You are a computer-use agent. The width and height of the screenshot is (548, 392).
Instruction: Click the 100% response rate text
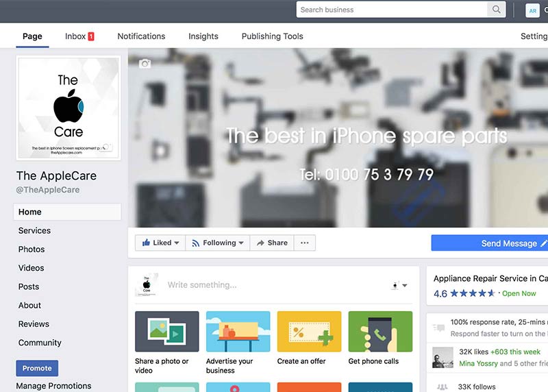[499, 322]
